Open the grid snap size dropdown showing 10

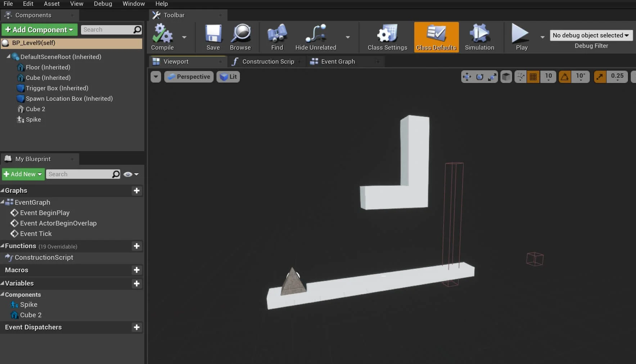pos(548,77)
